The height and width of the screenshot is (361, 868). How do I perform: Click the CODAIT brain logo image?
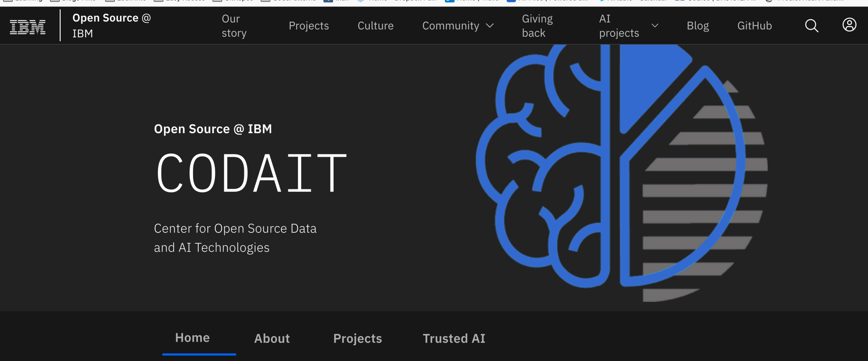point(621,173)
